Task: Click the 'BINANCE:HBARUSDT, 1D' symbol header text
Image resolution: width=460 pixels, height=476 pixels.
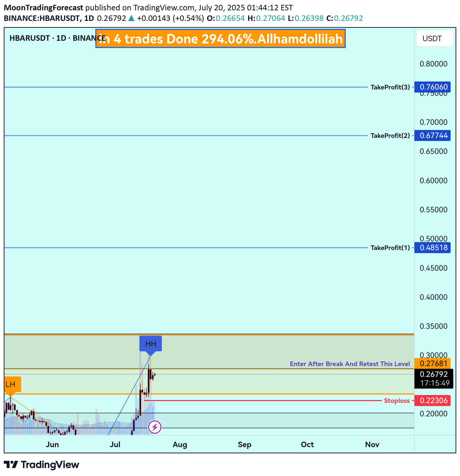Action: click(49, 18)
